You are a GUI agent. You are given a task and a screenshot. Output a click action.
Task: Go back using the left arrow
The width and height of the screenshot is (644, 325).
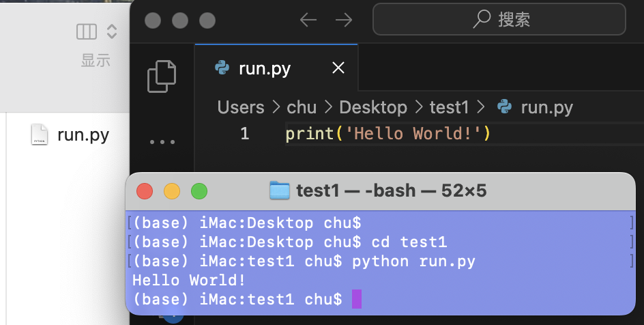click(308, 20)
